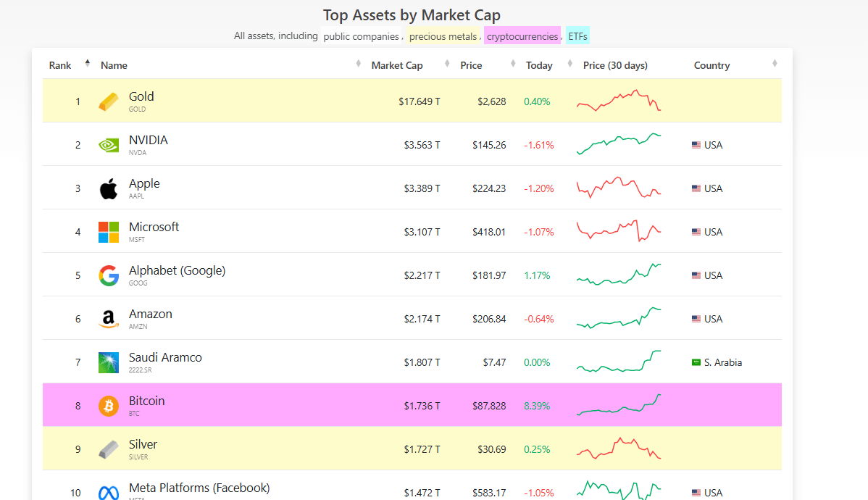Sort by Market Cap using its arrow

click(447, 63)
